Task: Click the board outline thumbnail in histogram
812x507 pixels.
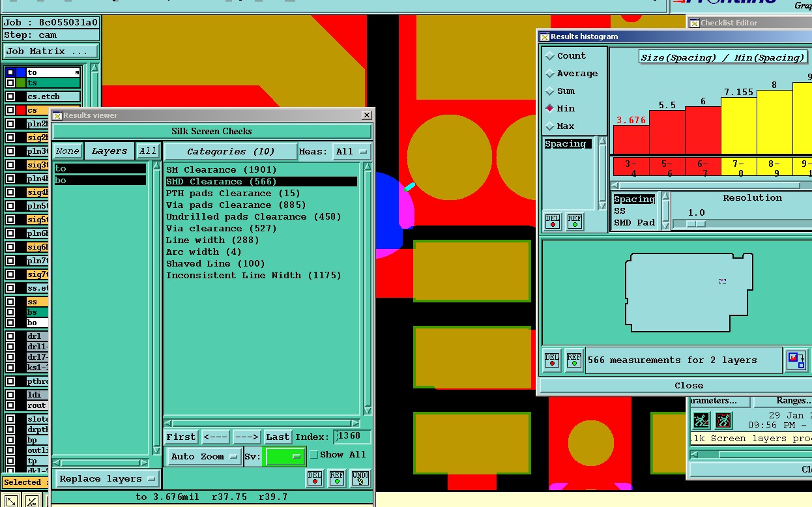Action: click(689, 292)
